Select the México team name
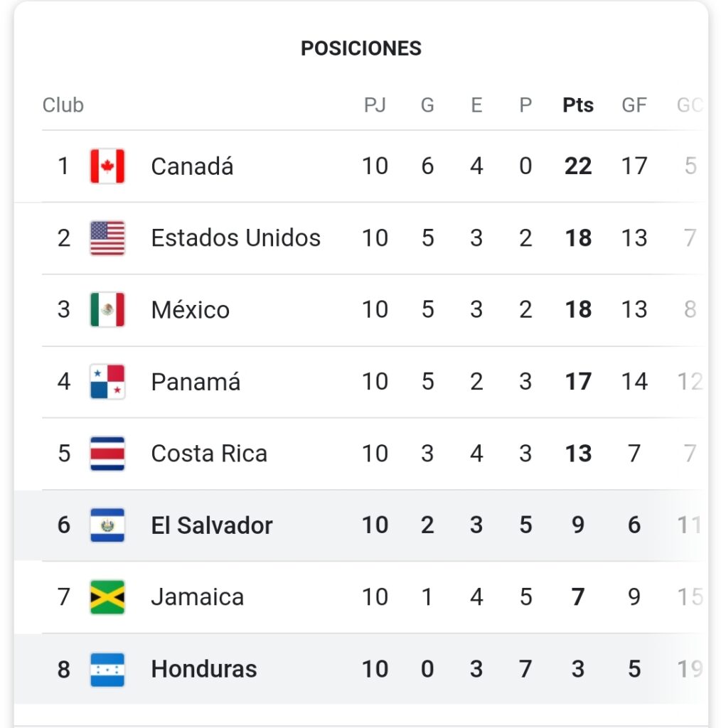The image size is (721, 728). click(191, 309)
